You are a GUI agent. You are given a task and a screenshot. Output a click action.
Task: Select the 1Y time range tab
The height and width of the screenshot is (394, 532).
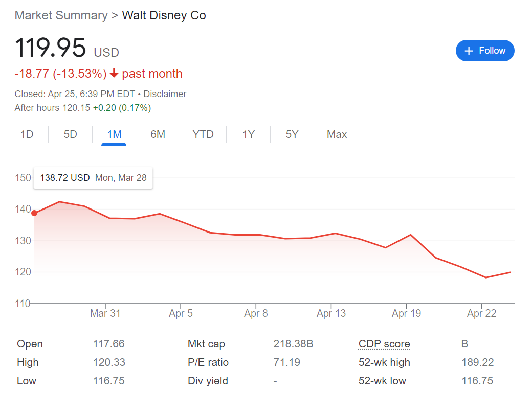pyautogui.click(x=248, y=134)
